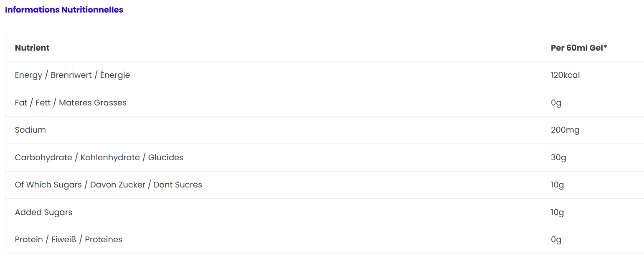644x254 pixels.
Task: Click the Per 60ml Gel* column header
Action: pos(578,48)
